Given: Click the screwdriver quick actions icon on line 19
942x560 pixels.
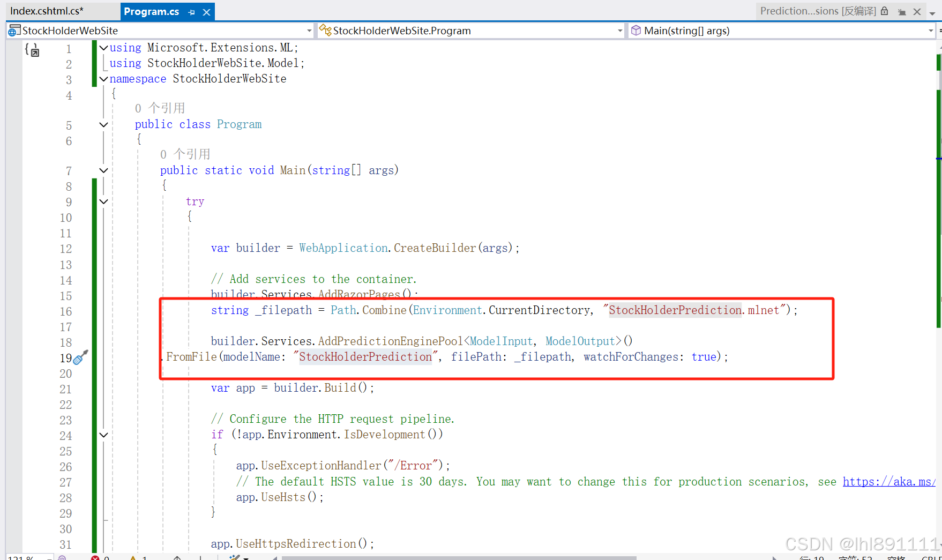Looking at the screenshot, I should pyautogui.click(x=80, y=357).
